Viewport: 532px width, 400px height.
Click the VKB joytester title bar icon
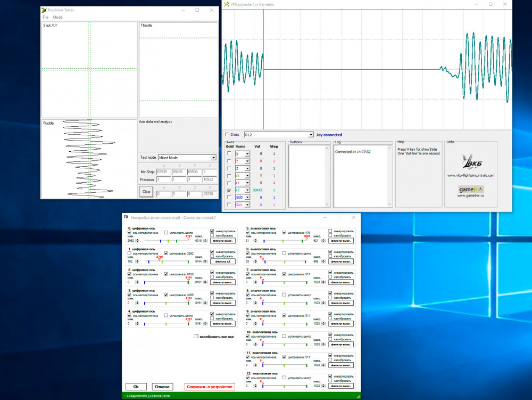[x=226, y=4]
